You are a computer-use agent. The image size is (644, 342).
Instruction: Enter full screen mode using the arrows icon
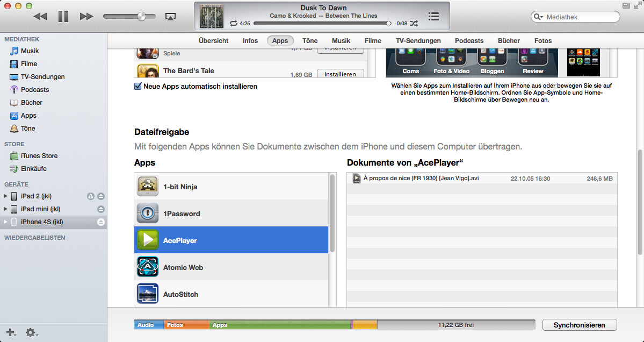click(x=638, y=6)
